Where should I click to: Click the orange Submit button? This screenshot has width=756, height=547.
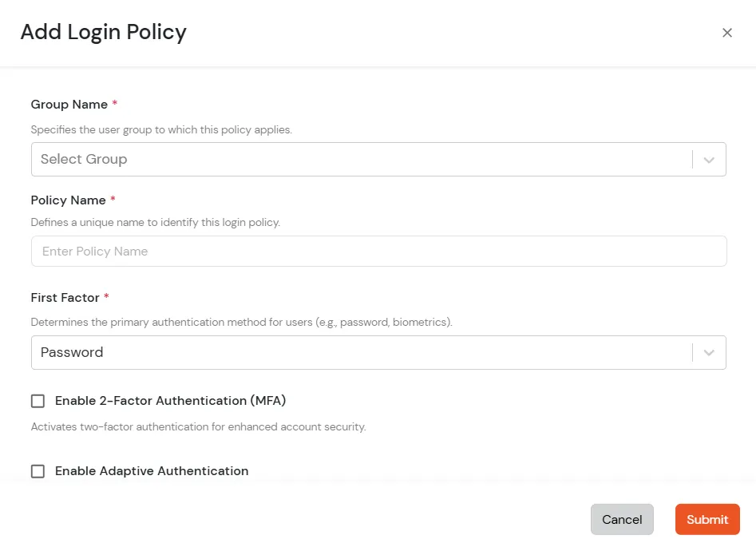707,519
